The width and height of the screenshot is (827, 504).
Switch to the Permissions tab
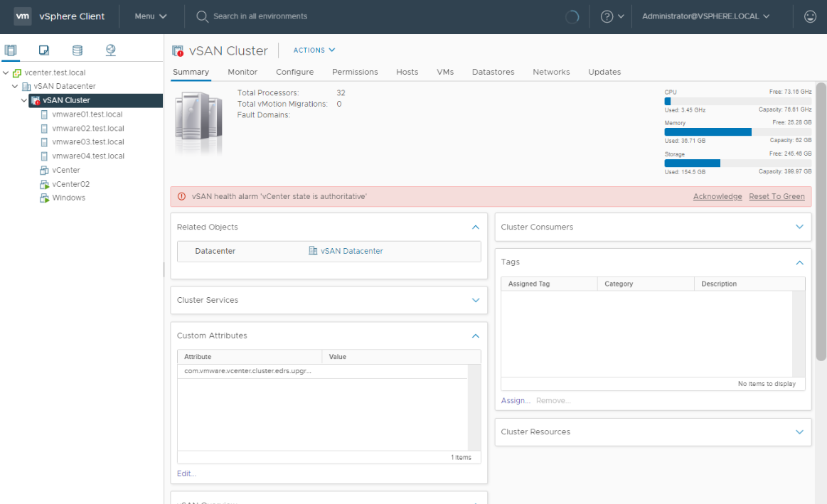[x=355, y=73]
